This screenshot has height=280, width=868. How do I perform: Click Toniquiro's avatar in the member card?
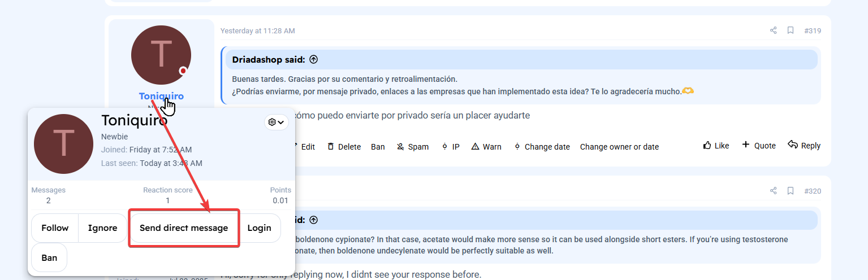tap(63, 143)
